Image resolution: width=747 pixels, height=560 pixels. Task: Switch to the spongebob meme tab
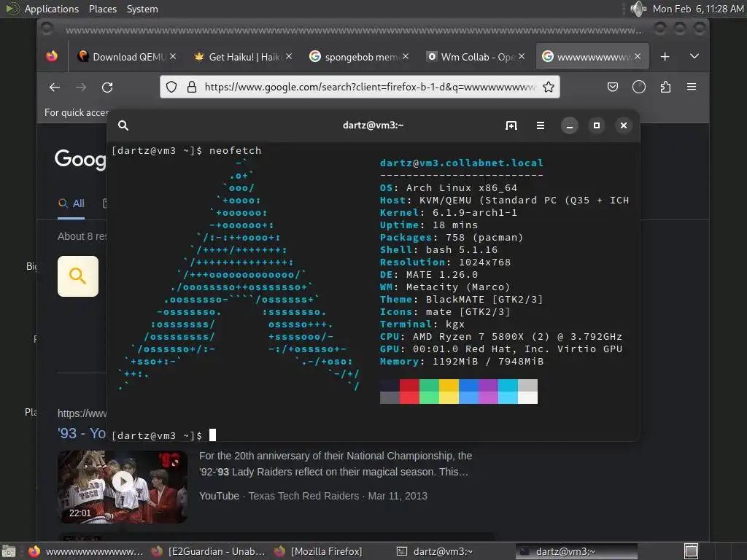click(359, 57)
